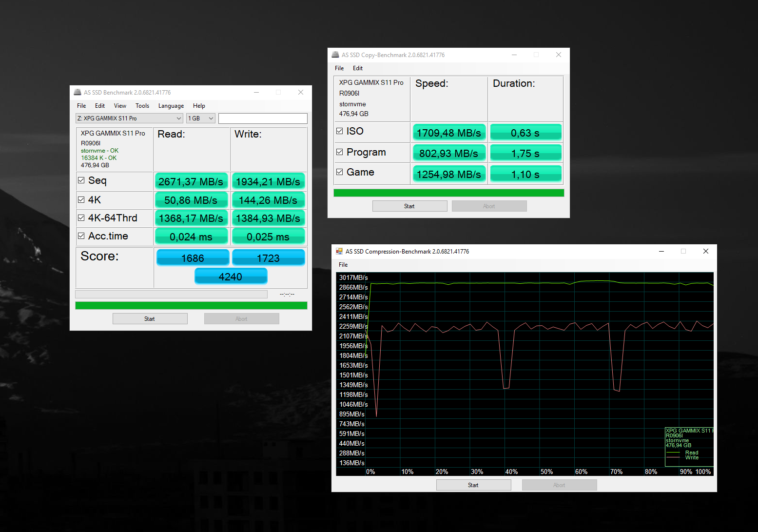The height and width of the screenshot is (532, 758).
Task: Click the 4K-64Thrd read result 1368,17 MB/s
Action: (x=191, y=218)
